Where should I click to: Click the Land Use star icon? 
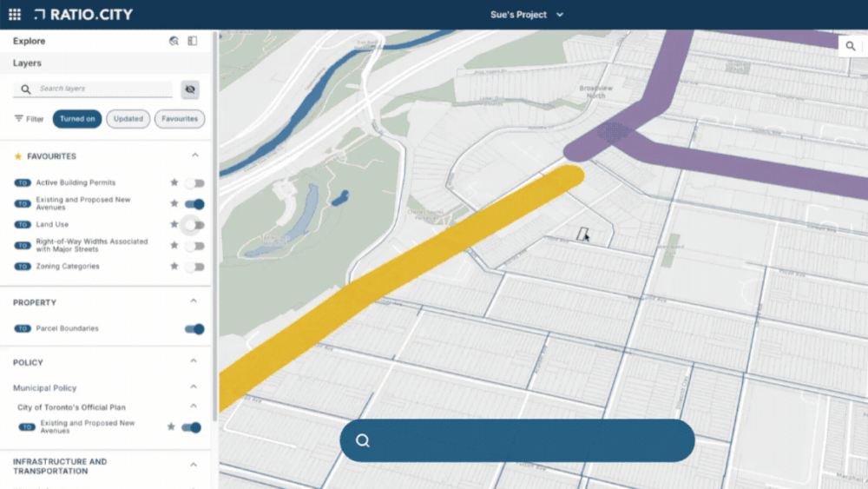pos(174,224)
